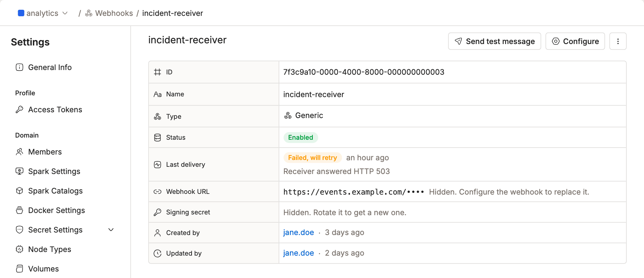Screen dimensions: 644x278
Task: Click the Created by person icon
Action: coord(157,233)
